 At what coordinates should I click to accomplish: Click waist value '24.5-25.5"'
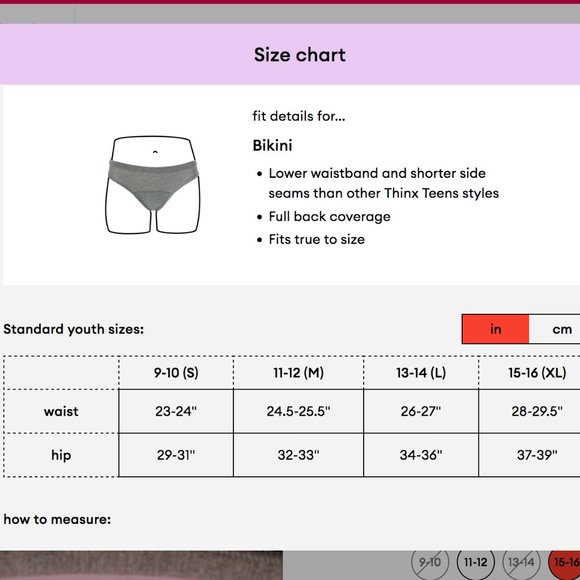coord(299,411)
